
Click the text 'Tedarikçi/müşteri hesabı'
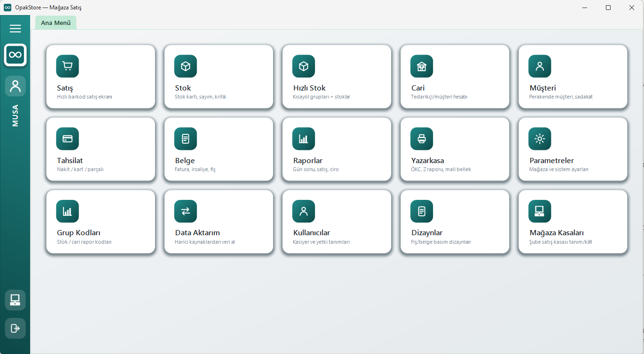tap(439, 97)
